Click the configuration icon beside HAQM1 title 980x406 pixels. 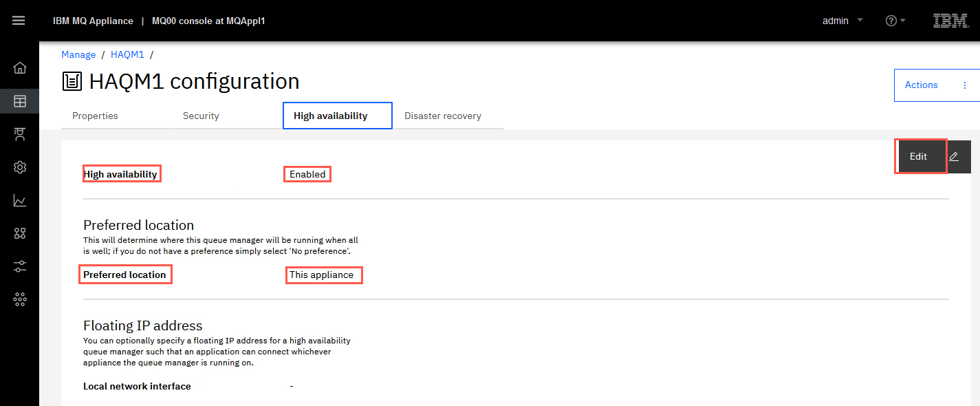[72, 81]
